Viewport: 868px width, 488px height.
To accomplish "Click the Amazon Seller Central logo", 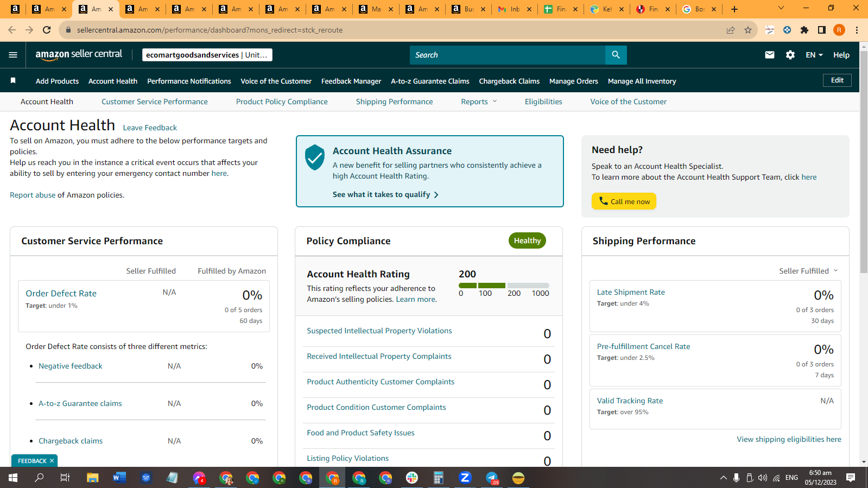I will 79,54.
